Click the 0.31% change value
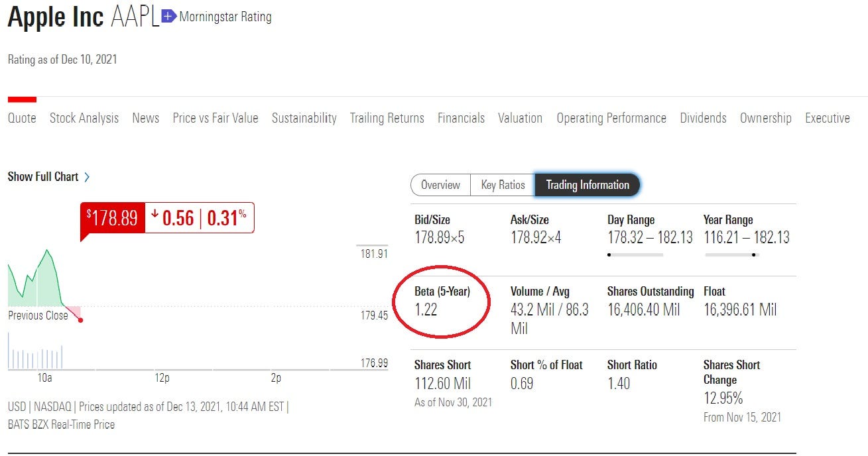Screen dimensions: 868x456 pos(227,218)
